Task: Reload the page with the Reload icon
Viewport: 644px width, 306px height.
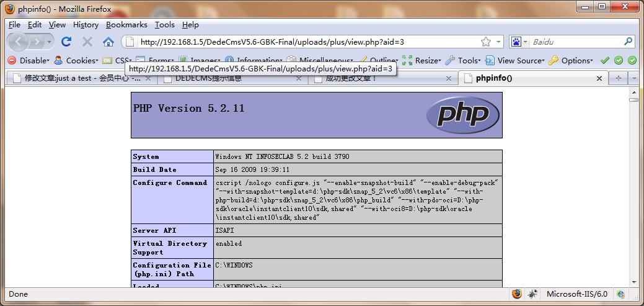Action: click(x=66, y=42)
